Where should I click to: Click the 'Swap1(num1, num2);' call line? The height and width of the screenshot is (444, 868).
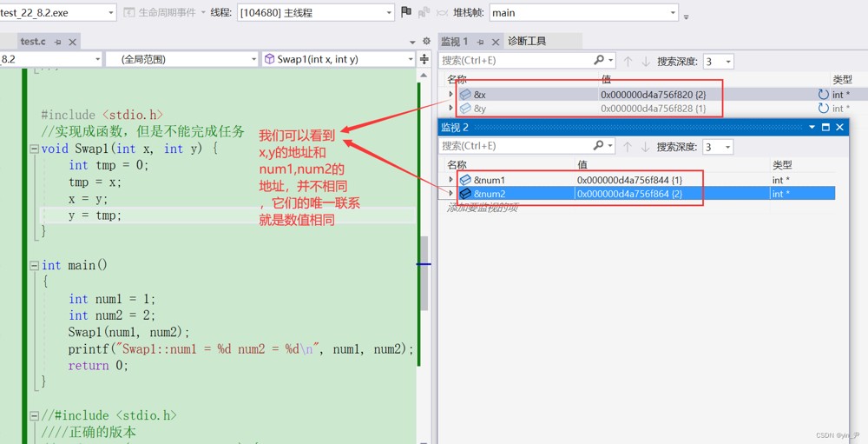129,332
